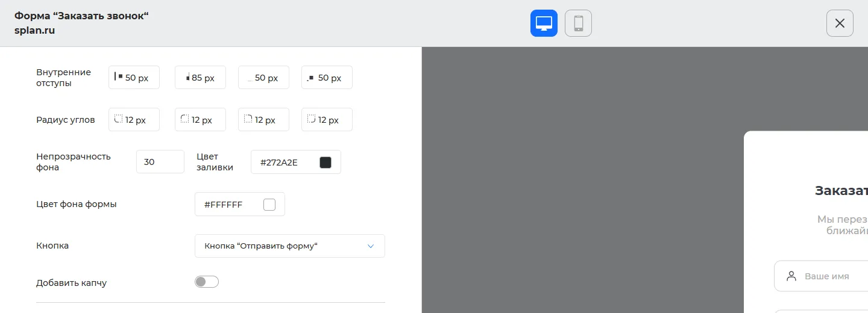Set bottom-left corner radius field
The height and width of the screenshot is (313, 868).
(x=134, y=120)
